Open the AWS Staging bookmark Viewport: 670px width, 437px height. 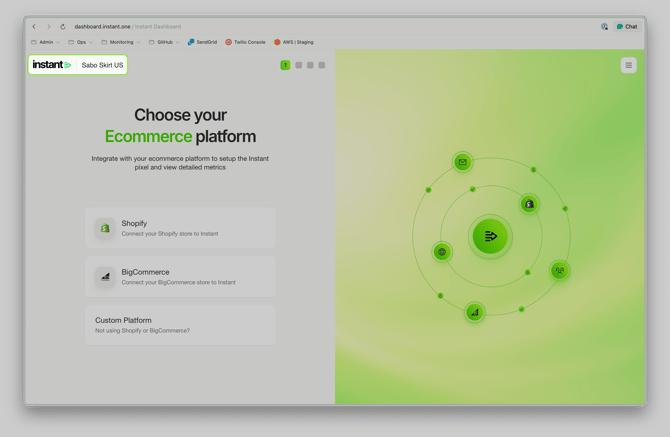pos(294,42)
